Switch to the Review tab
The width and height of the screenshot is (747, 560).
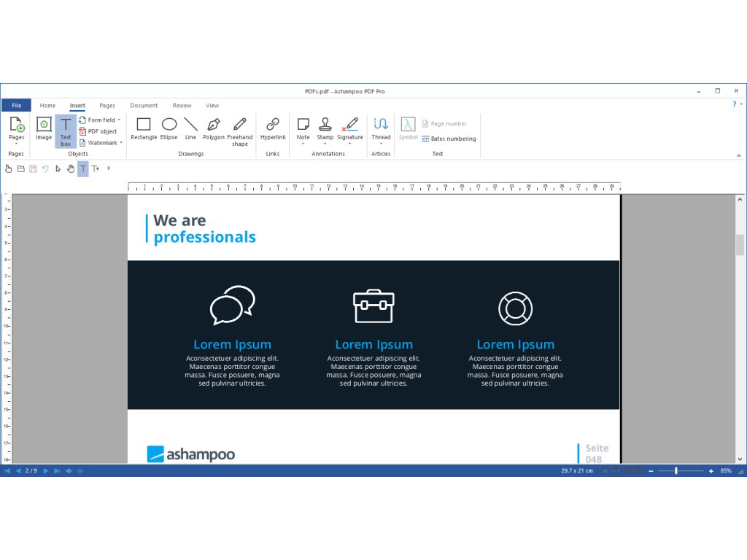point(182,106)
